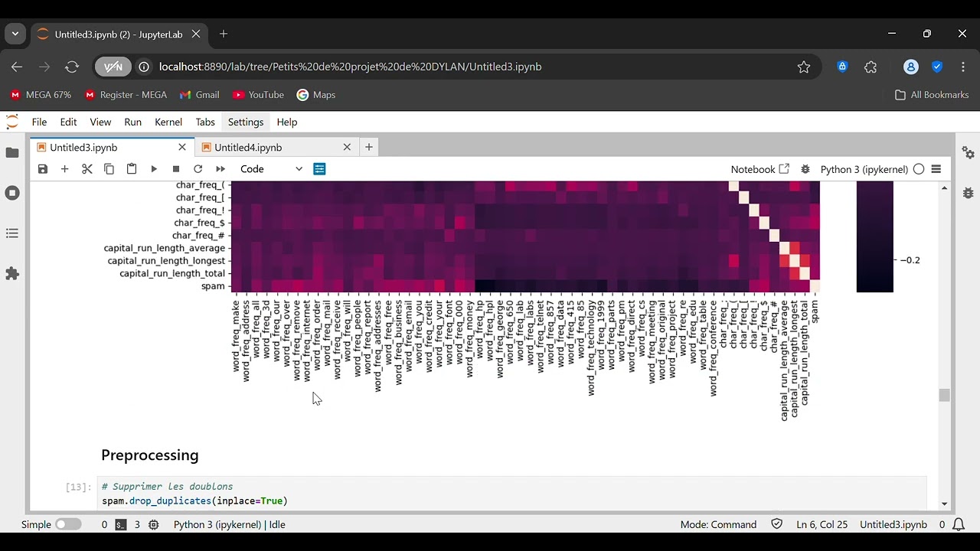Open the Settings menu

click(x=246, y=122)
